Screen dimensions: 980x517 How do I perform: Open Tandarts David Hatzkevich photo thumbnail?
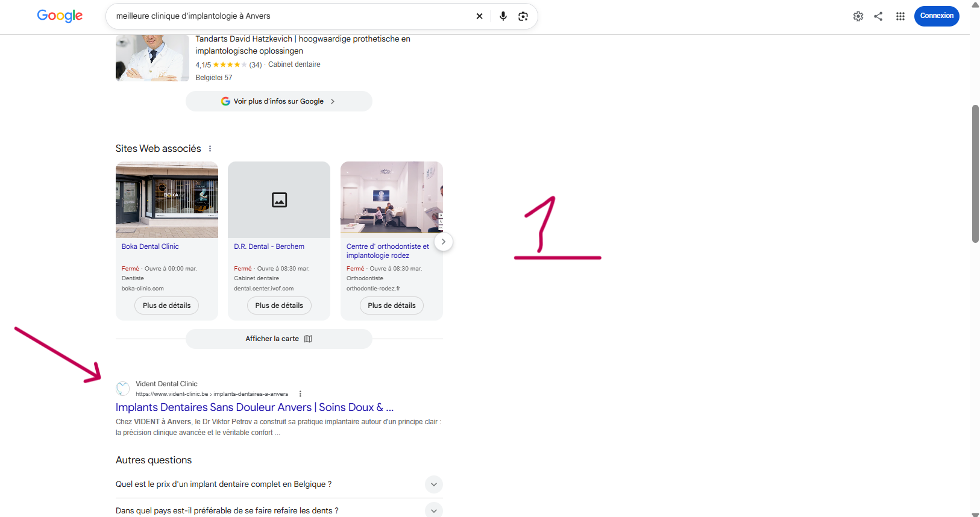(152, 58)
